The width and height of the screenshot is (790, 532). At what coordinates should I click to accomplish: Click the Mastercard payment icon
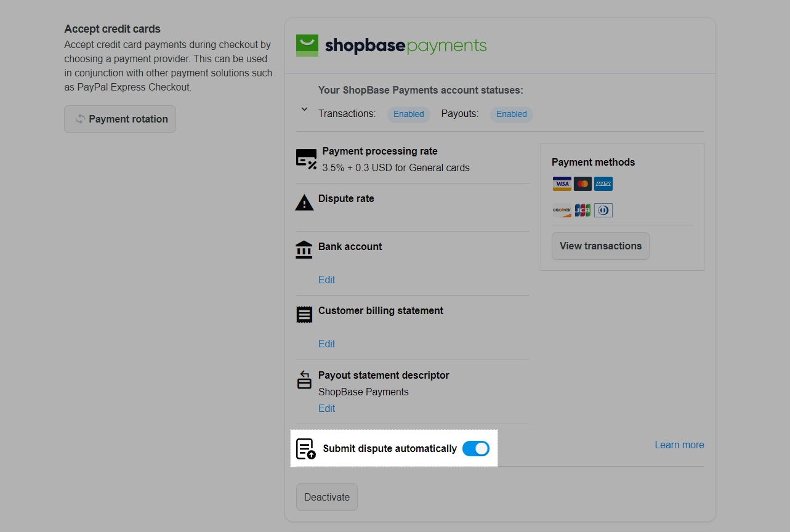pyautogui.click(x=582, y=183)
